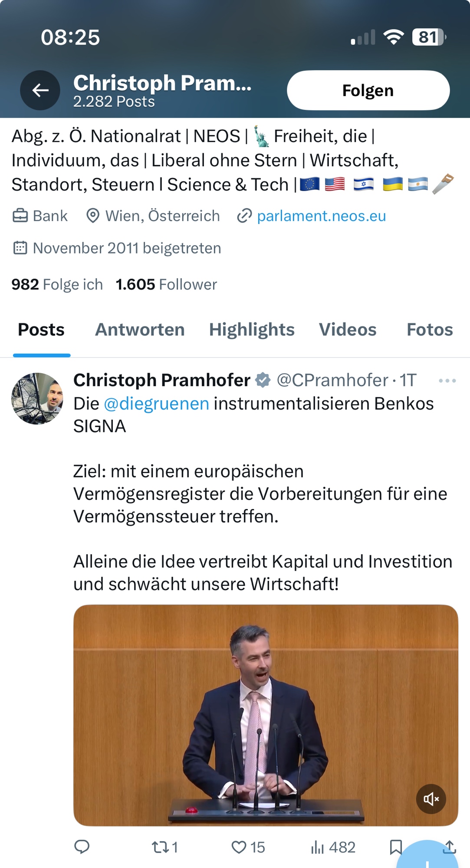Show the Fotos tab
The image size is (470, 868).
tap(429, 330)
